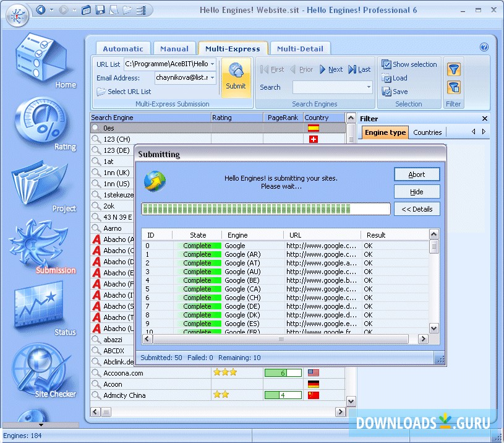Switch to the Automatic tab
This screenshot has width=504, height=443.
[x=122, y=49]
